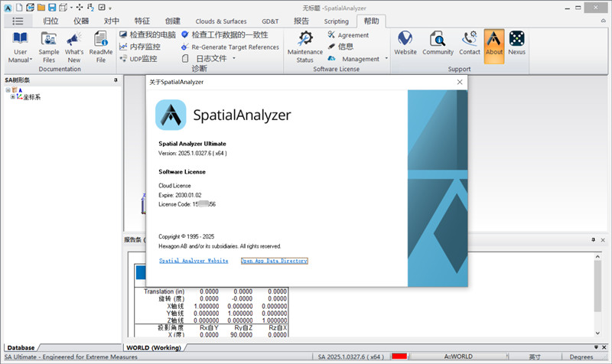
Task: Open the list-style application menu button
Action: pyautogui.click(x=18, y=21)
